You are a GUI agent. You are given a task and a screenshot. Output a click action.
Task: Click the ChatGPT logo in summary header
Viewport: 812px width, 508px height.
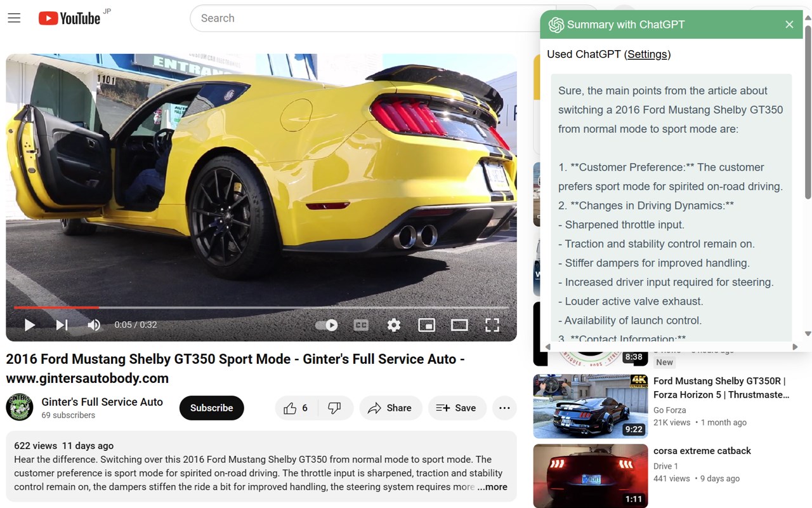pyautogui.click(x=556, y=25)
